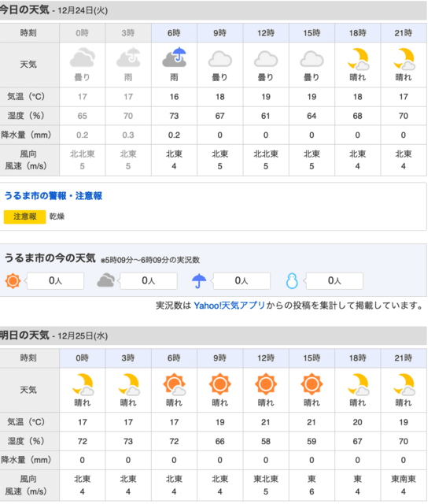Click the snow report count box showing 0人
The height and width of the screenshot is (504, 435).
click(334, 281)
